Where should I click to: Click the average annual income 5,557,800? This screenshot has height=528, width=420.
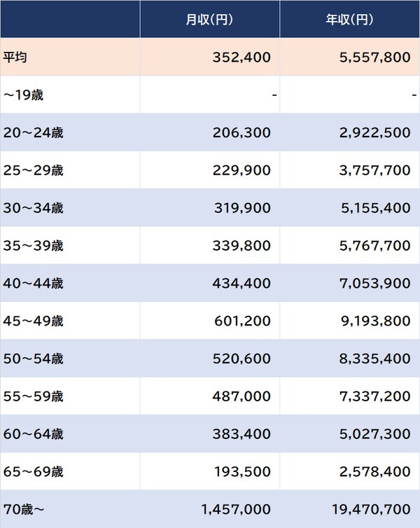tap(374, 57)
